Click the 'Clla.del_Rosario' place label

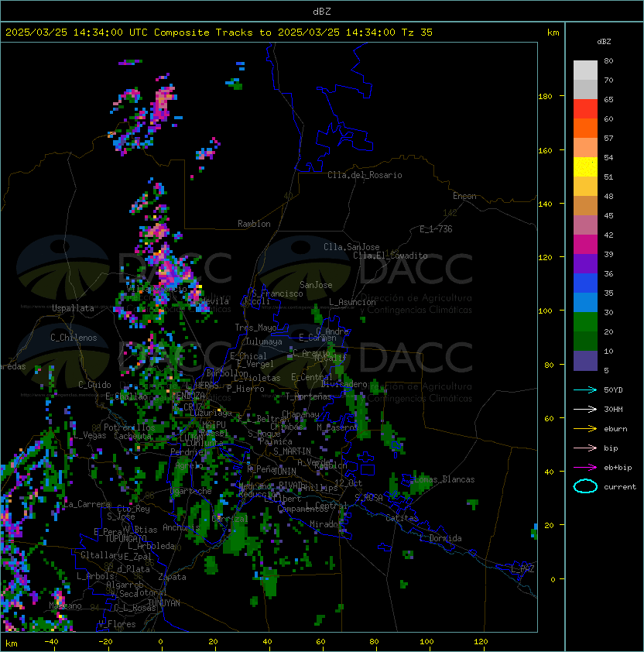365,175
